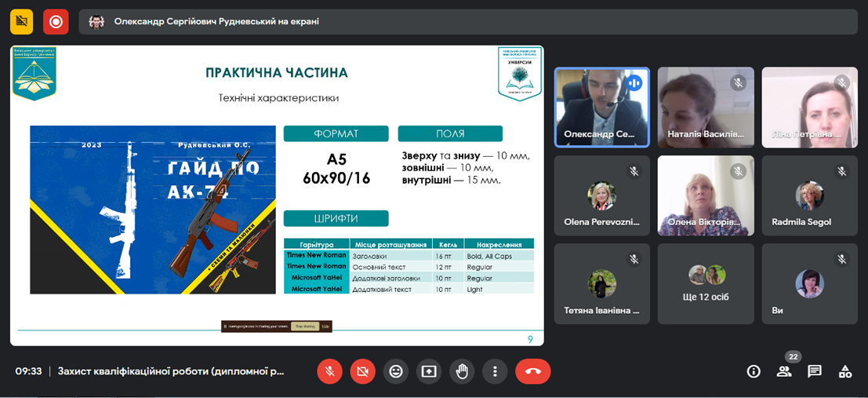868x398 pixels.
Task: Click the muted mic icon on Radmila Segol tile
Action: (x=842, y=171)
